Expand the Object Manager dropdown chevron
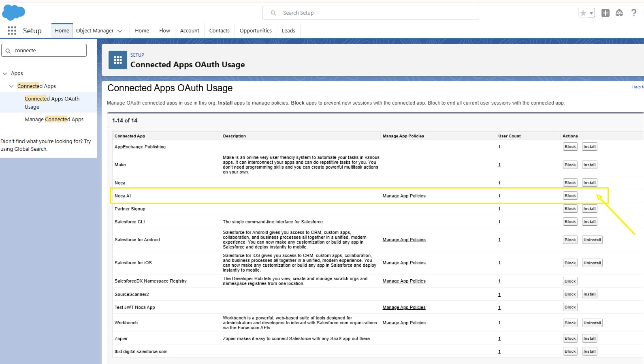This screenshot has width=644, height=364. click(120, 31)
